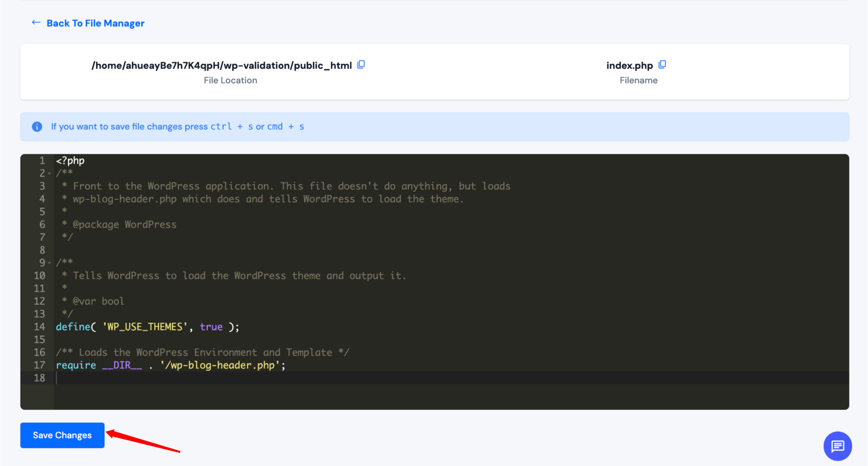868x466 pixels.
Task: Open the chat support bubble
Action: tap(837, 446)
